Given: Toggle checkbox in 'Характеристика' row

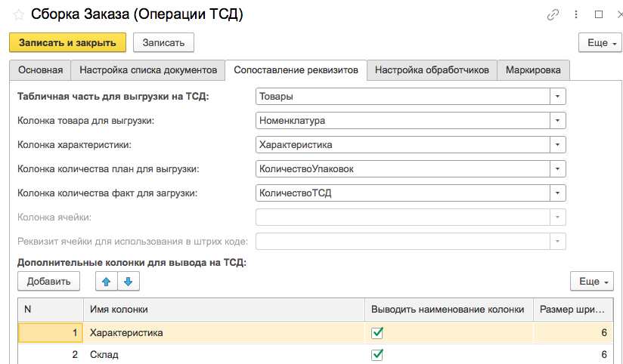Looking at the screenshot, I should coord(377,332).
